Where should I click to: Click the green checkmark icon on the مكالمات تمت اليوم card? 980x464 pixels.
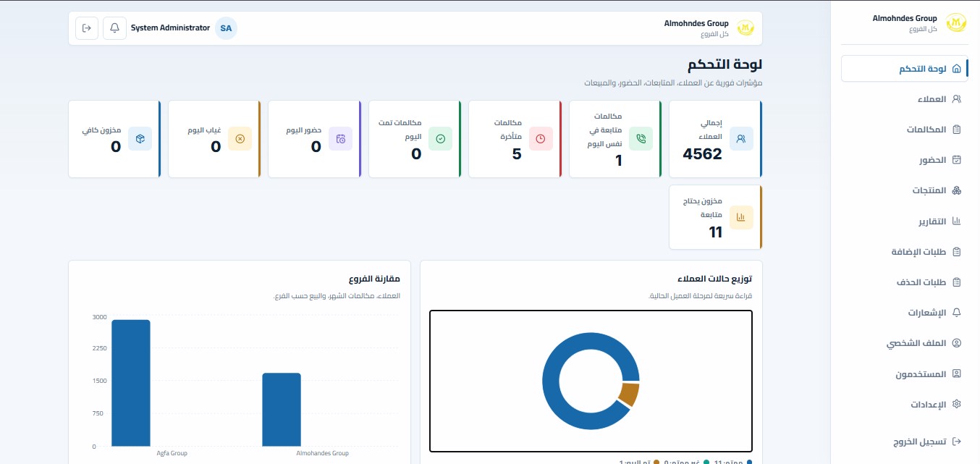pos(440,138)
